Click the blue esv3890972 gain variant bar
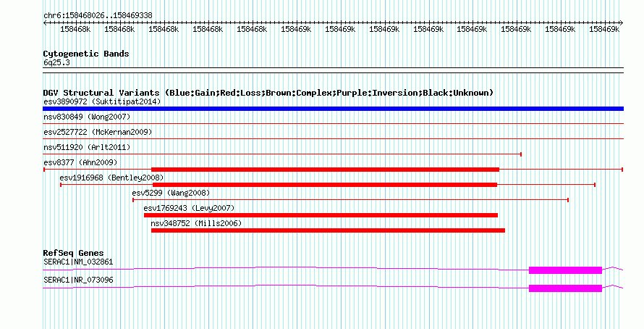This screenshot has height=329, width=644. click(x=333, y=109)
